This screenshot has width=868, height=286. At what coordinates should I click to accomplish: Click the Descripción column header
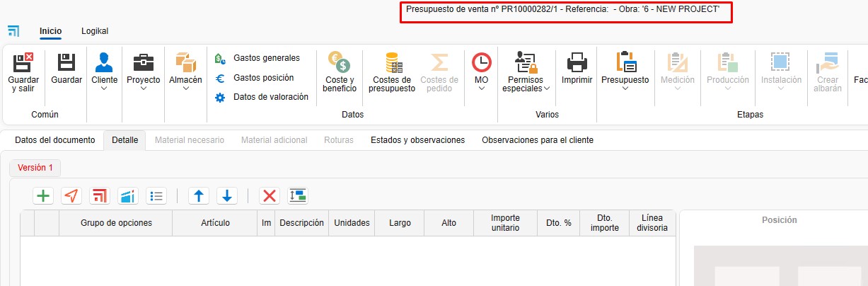click(302, 223)
